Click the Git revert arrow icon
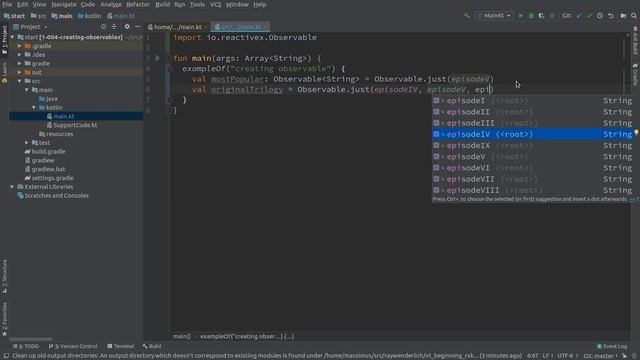640x360 pixels. click(611, 16)
